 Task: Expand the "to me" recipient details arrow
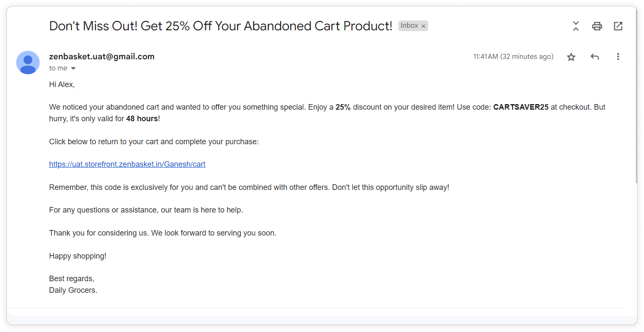pyautogui.click(x=73, y=68)
